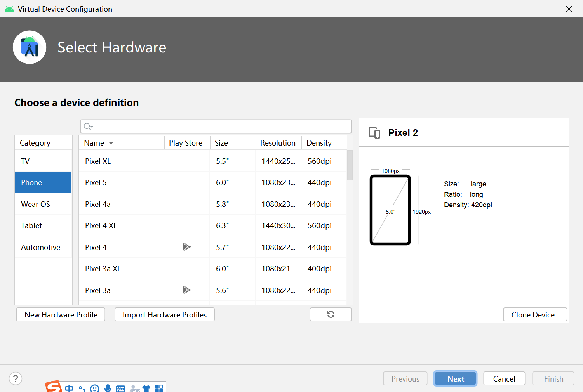Click the Cancel button
This screenshot has width=583, height=392.
point(504,379)
